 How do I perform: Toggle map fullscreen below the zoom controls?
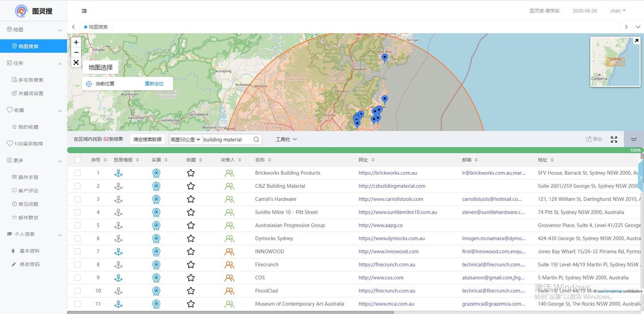coord(76,63)
